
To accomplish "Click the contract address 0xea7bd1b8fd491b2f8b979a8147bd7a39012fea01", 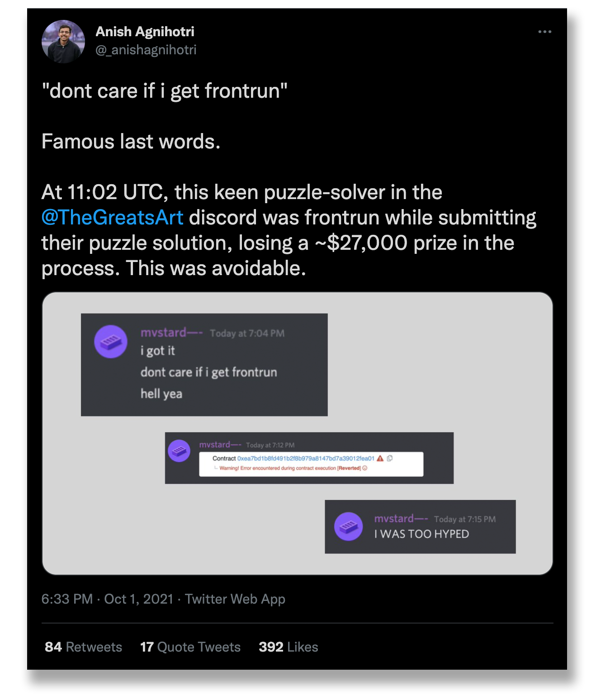I will pyautogui.click(x=306, y=458).
